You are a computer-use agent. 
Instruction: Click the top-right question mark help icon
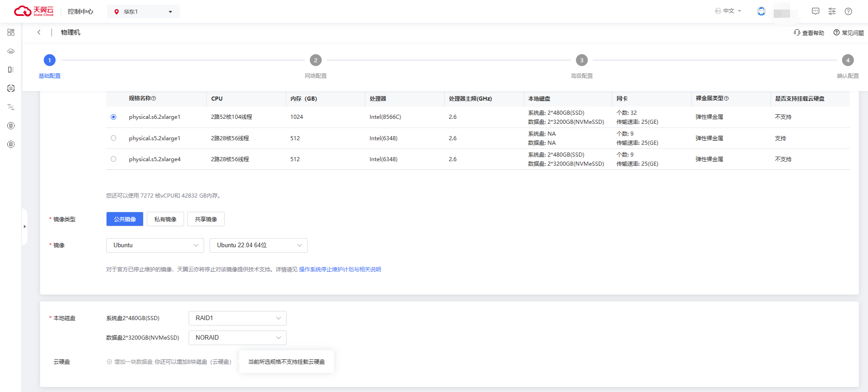click(x=848, y=11)
